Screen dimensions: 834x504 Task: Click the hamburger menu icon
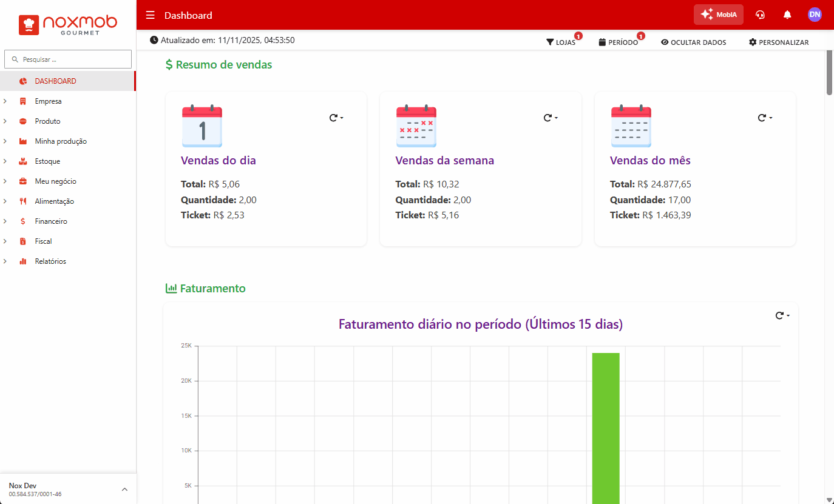(x=151, y=15)
